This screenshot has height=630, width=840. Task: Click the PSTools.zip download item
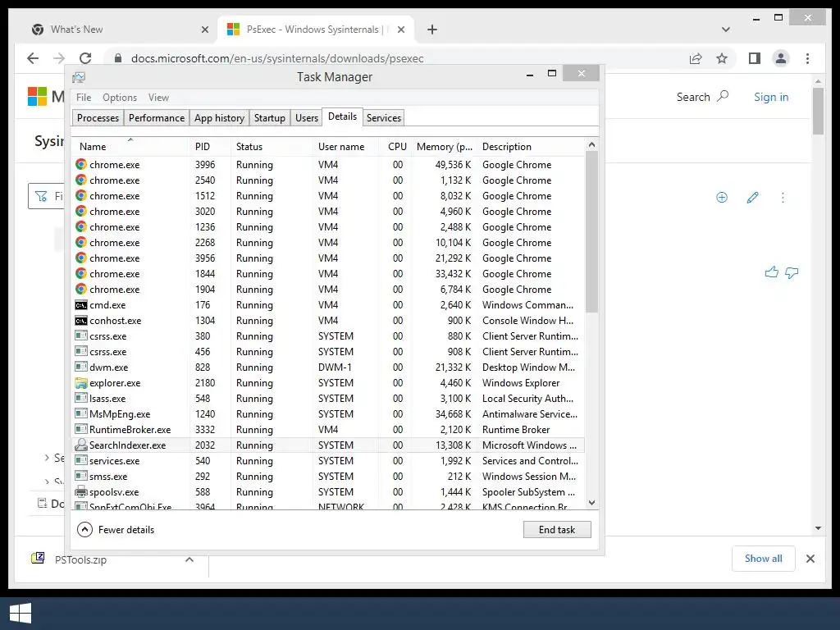(80, 559)
